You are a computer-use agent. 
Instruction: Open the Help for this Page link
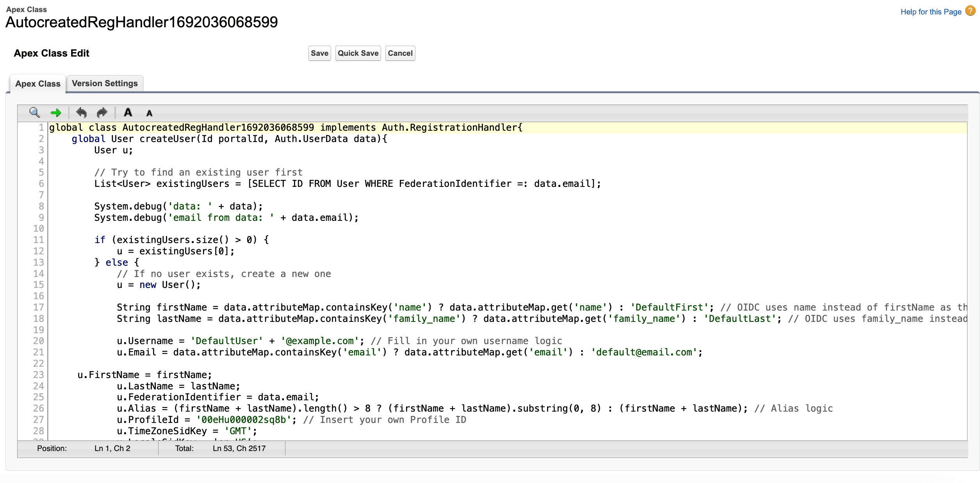929,11
